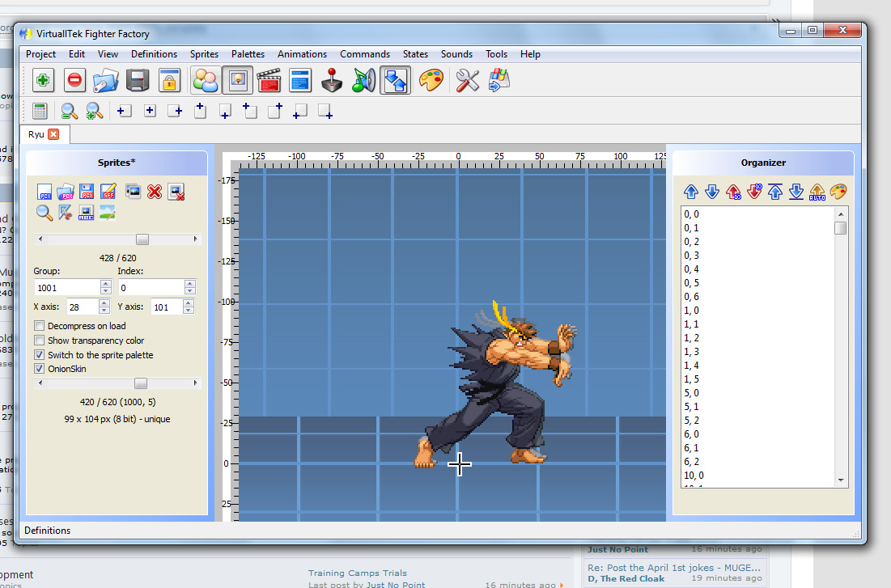Select the "10, 0" entry in Organizer list
891x588 pixels.
[694, 476]
